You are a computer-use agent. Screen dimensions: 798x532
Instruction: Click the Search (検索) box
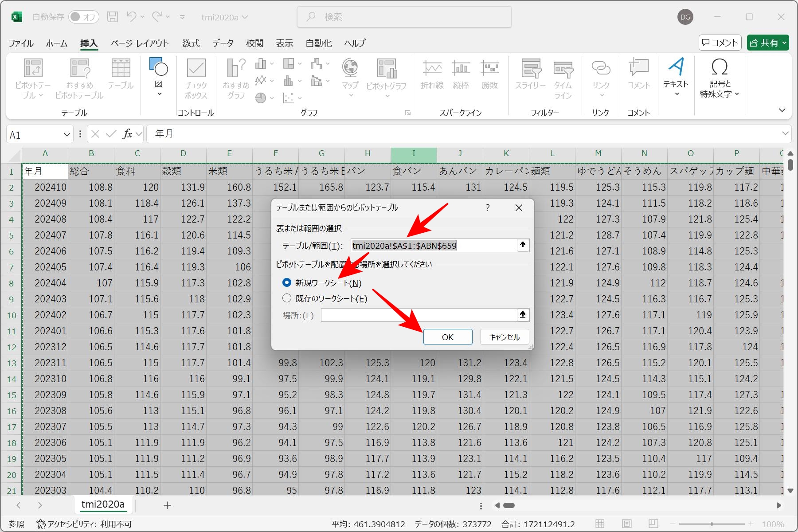(x=404, y=17)
